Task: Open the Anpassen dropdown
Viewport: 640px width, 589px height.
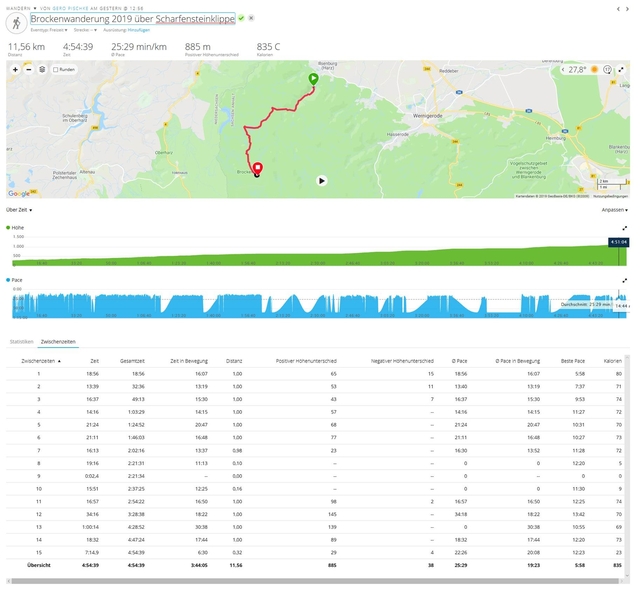Action: (614, 210)
